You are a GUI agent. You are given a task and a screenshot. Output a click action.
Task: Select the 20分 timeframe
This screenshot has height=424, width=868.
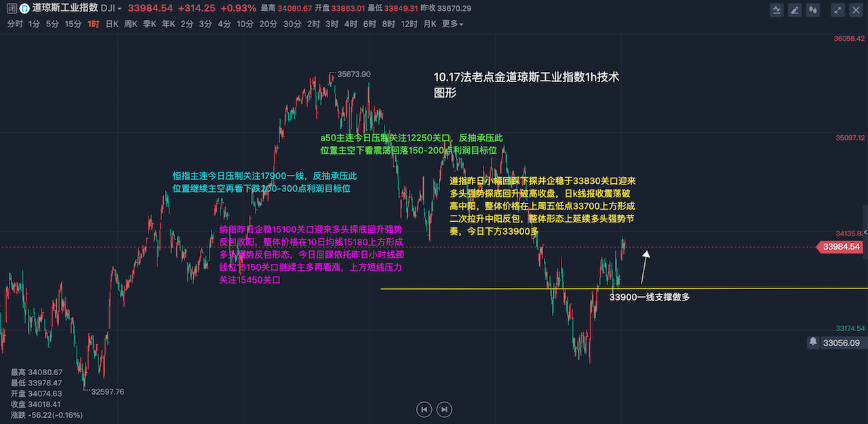(x=269, y=24)
